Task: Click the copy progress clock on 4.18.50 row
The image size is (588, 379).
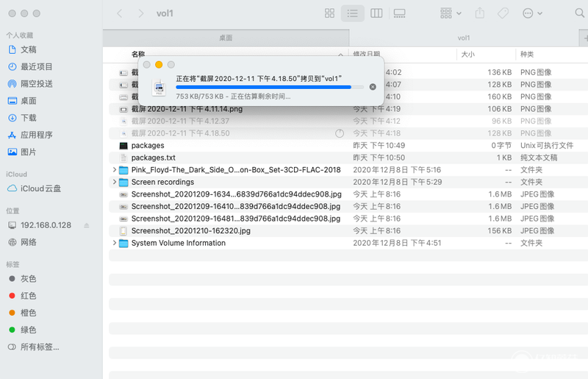Action: (x=340, y=133)
